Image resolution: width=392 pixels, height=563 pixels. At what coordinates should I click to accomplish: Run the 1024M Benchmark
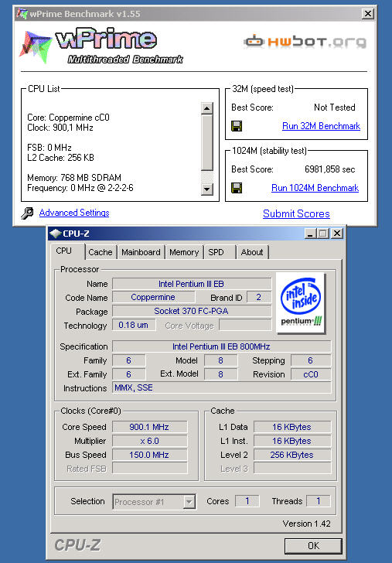click(315, 188)
